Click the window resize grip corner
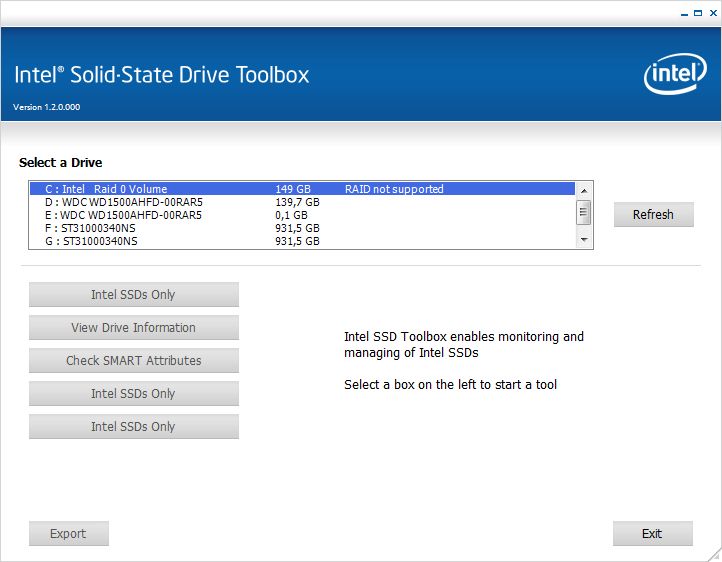Viewport: 722px width, 562px height. click(x=715, y=555)
